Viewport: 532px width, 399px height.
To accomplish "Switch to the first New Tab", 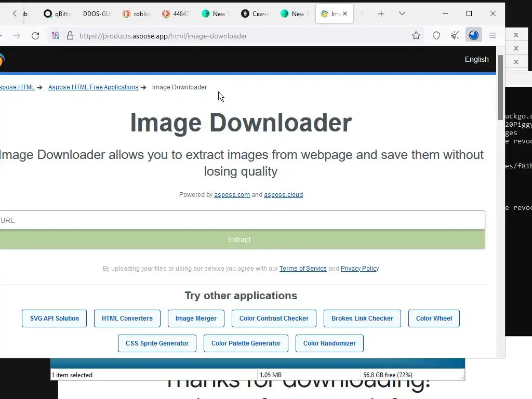I will tap(216, 14).
